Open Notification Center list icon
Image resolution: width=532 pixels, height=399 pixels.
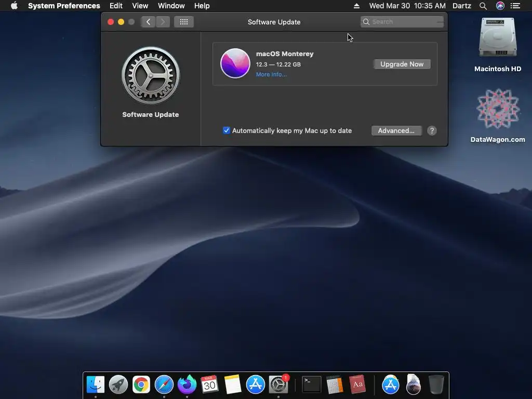(x=515, y=6)
